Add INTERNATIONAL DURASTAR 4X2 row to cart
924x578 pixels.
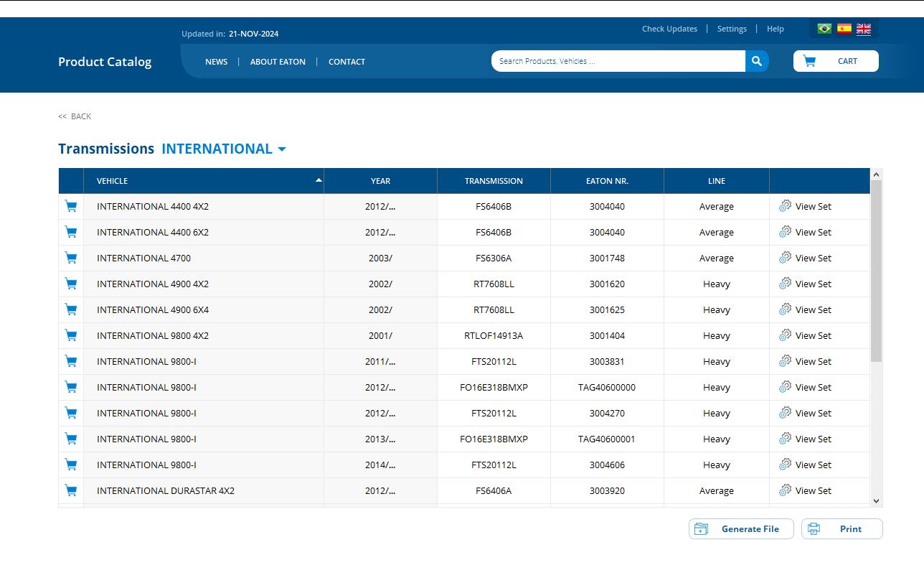pyautogui.click(x=71, y=490)
